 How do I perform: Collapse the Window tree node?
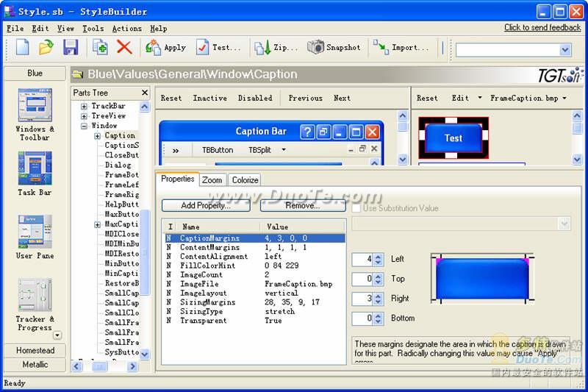[x=84, y=126]
